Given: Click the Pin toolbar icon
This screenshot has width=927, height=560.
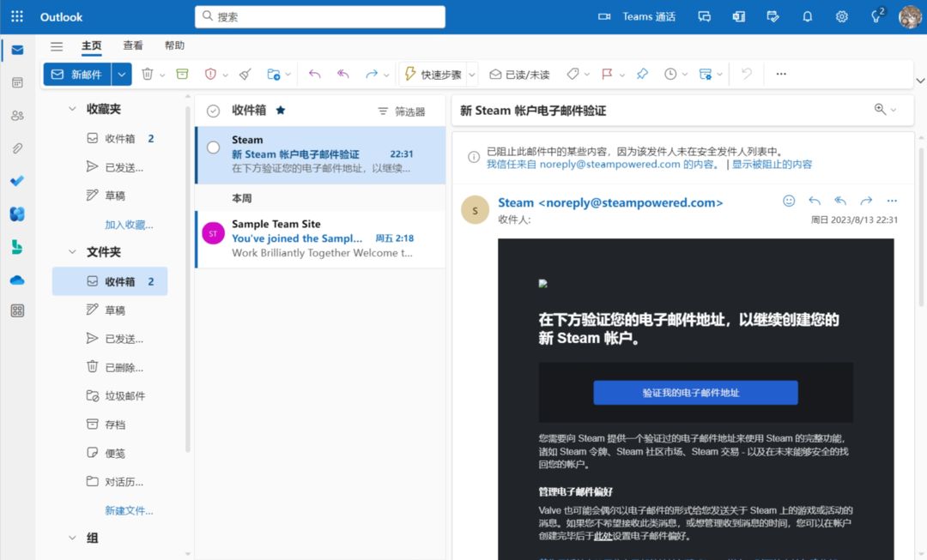Looking at the screenshot, I should coord(642,74).
